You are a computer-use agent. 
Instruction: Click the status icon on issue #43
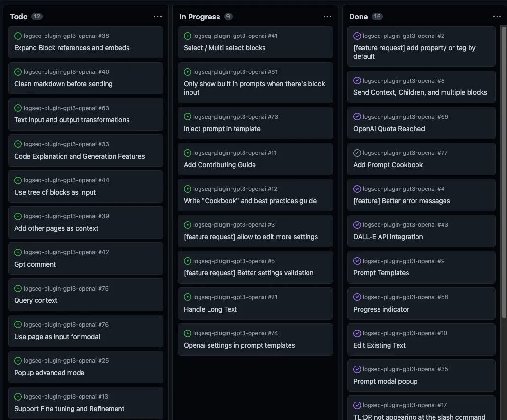coord(357,225)
